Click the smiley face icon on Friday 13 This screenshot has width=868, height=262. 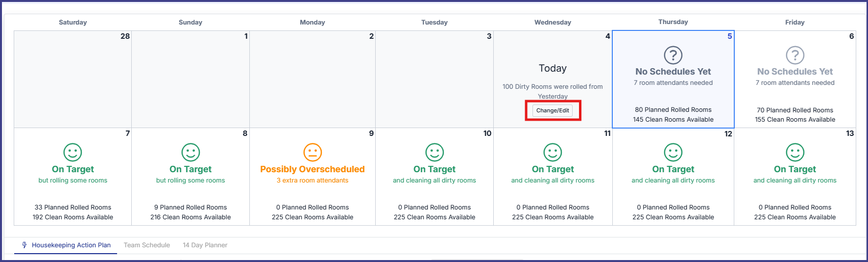click(795, 153)
